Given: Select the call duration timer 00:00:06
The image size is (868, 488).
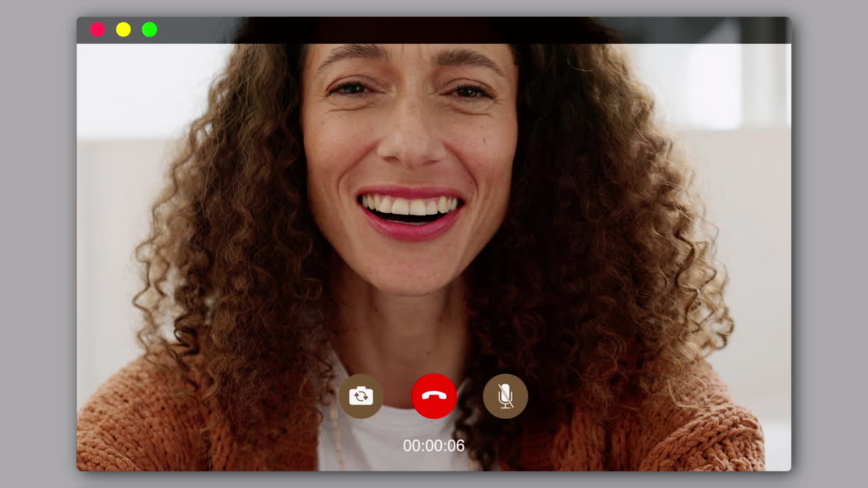Looking at the screenshot, I should coord(434,445).
